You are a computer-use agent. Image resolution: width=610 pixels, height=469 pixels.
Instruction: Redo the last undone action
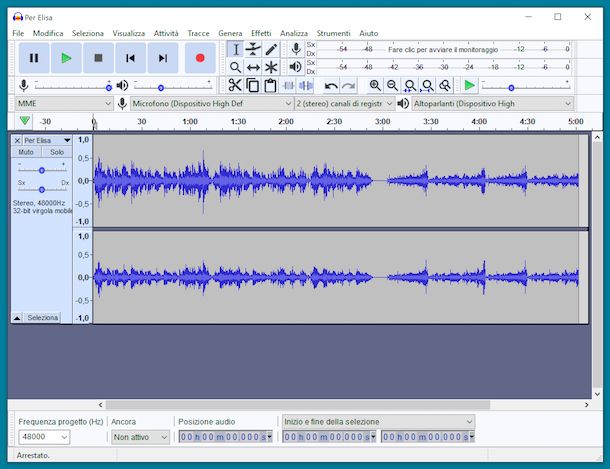click(349, 86)
